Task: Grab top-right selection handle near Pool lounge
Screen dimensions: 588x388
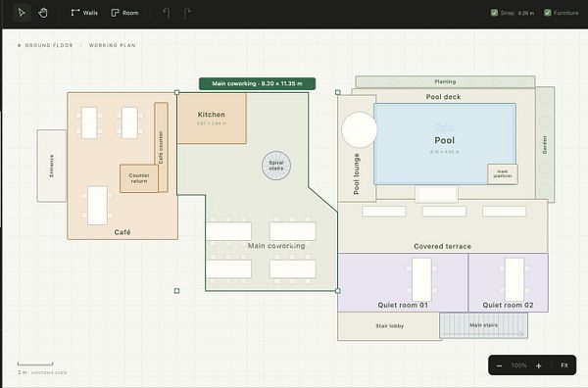Action: pos(338,92)
